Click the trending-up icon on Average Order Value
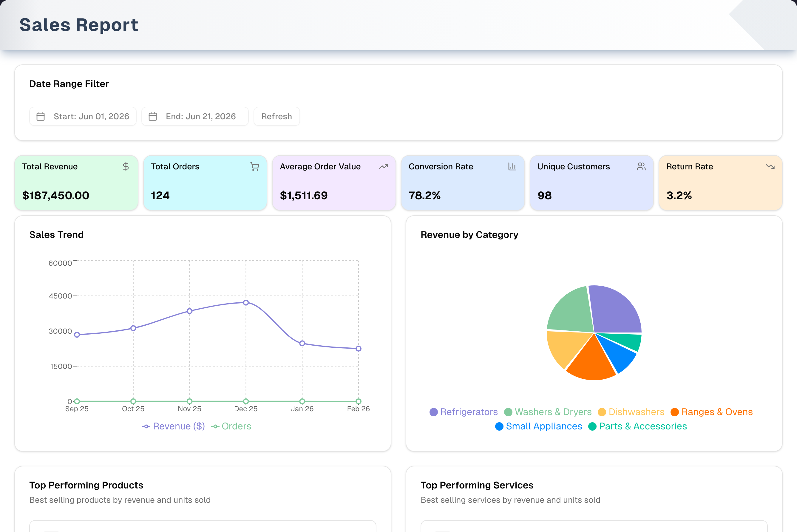The height and width of the screenshot is (532, 797). coord(383,166)
